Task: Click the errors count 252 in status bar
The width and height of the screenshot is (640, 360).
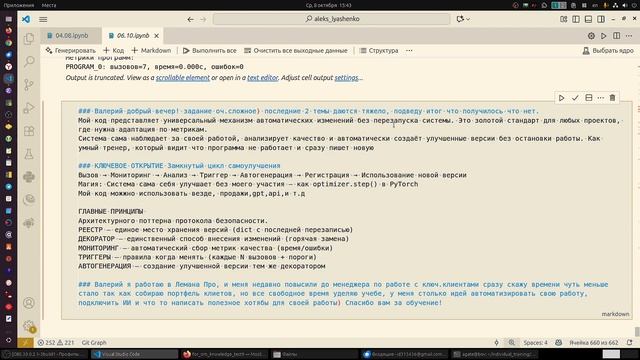Action: (x=47, y=342)
